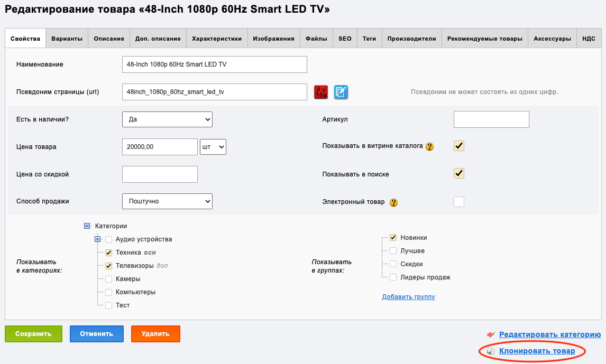Toggle Показывать в поиске checkbox

tap(459, 173)
